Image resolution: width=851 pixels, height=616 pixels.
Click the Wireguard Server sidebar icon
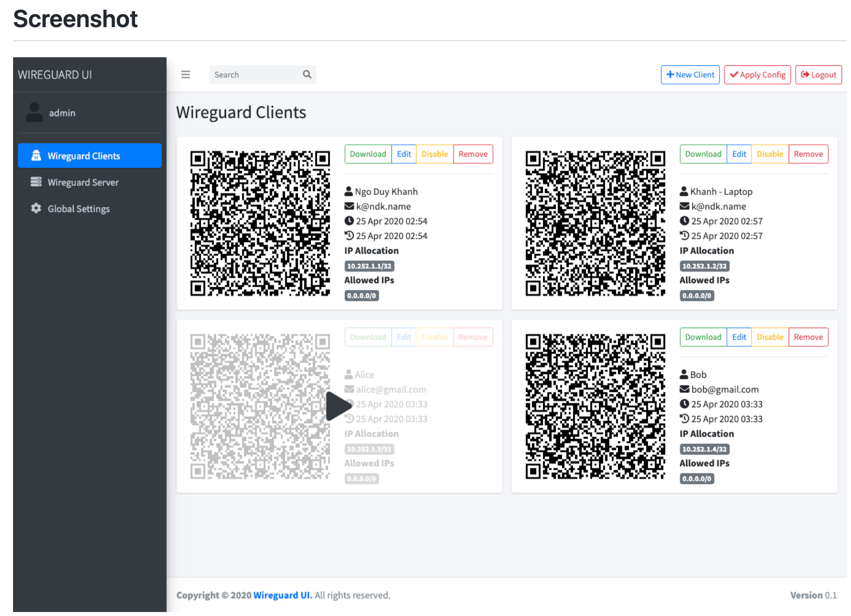click(36, 182)
